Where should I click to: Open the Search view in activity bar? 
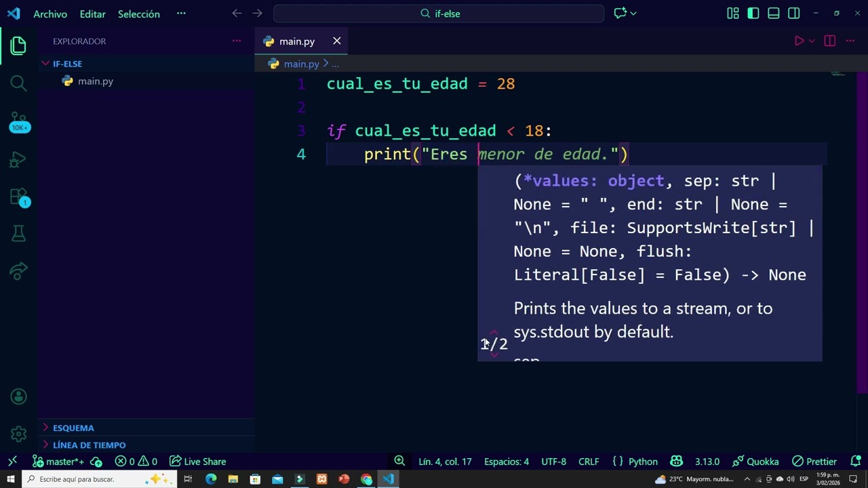point(18,83)
